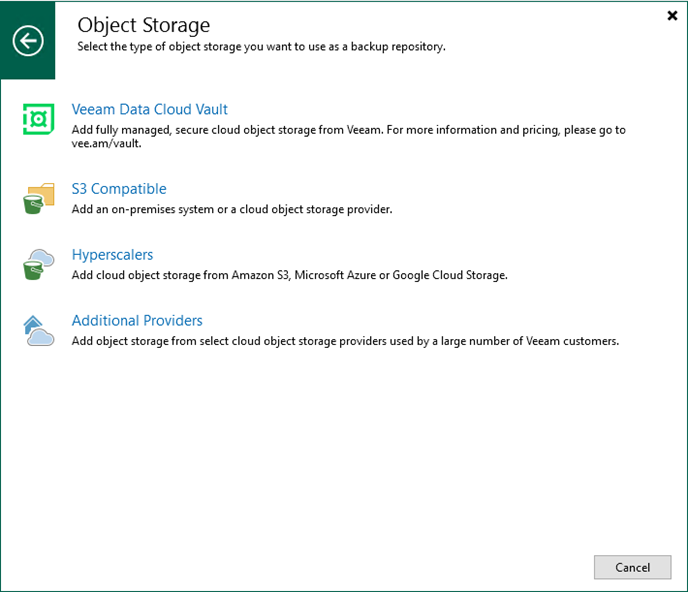
Task: Close the Object Storage dialog with X
Action: (x=671, y=16)
